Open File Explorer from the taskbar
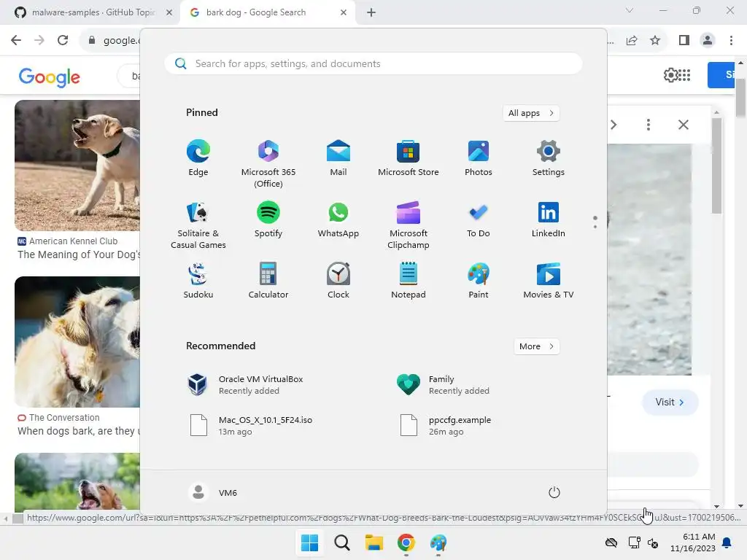Screen dimensions: 747x560 374,542
